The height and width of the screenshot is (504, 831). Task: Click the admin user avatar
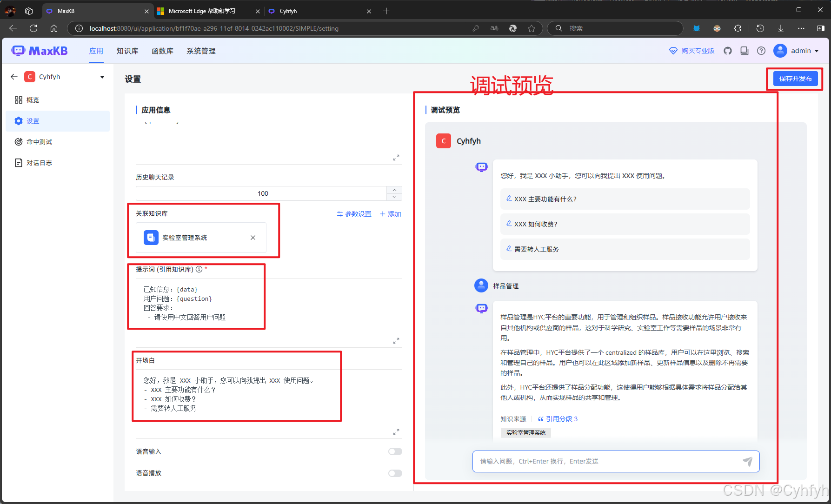[780, 51]
